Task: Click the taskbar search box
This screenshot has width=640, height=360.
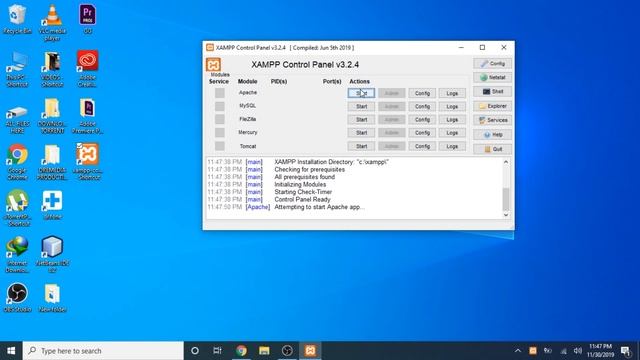Action: point(103,351)
